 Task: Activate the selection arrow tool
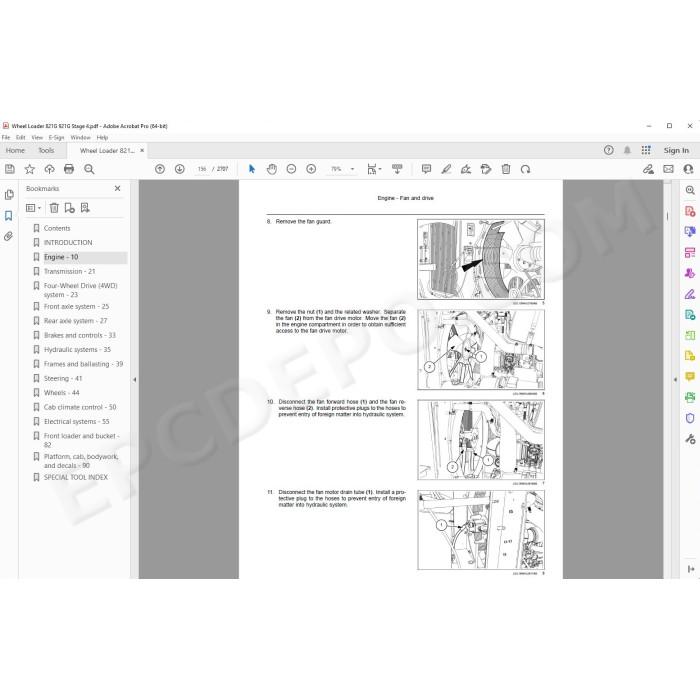(252, 169)
